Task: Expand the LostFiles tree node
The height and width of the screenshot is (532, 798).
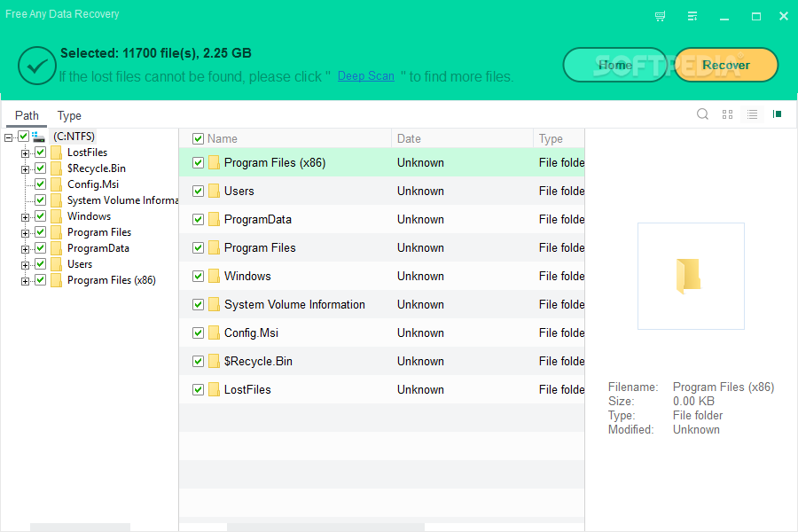Action: [25, 153]
